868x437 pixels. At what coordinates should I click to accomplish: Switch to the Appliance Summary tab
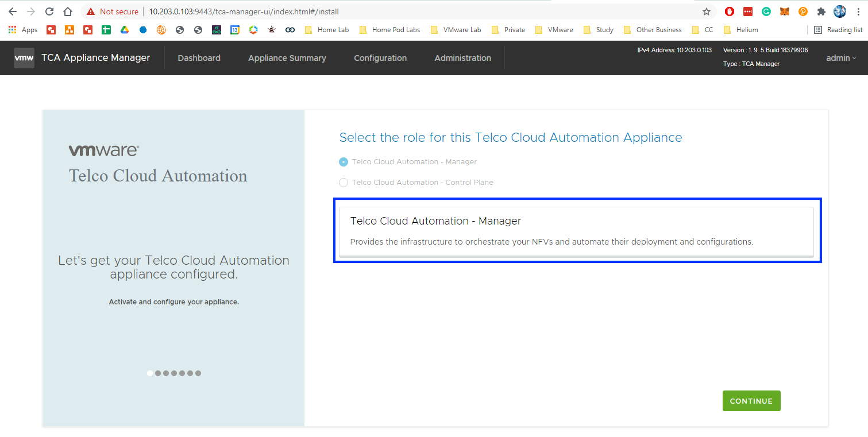(287, 58)
